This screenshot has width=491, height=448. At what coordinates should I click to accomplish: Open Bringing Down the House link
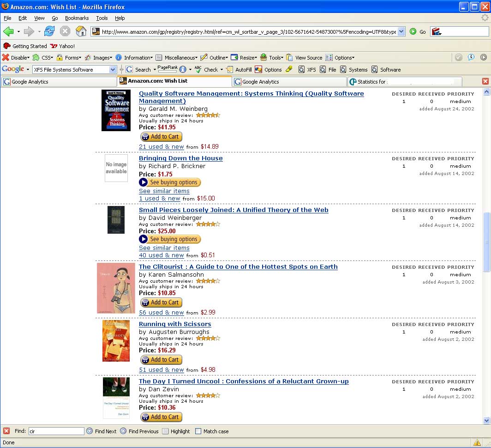pyautogui.click(x=181, y=158)
